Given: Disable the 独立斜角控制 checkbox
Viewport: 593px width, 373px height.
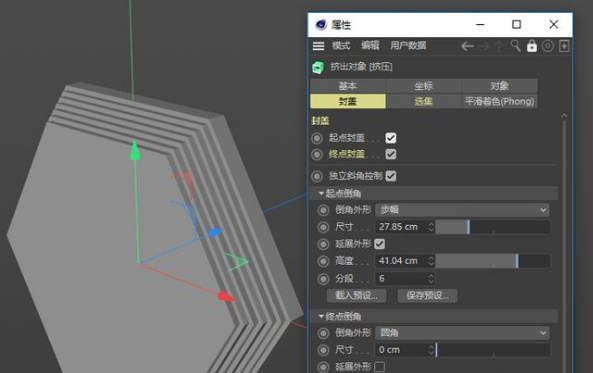Looking at the screenshot, I should (x=391, y=176).
